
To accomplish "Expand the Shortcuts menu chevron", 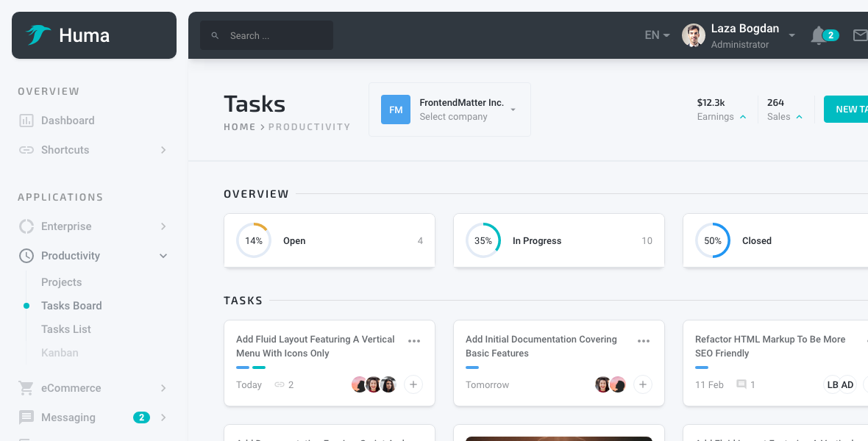I will point(163,150).
